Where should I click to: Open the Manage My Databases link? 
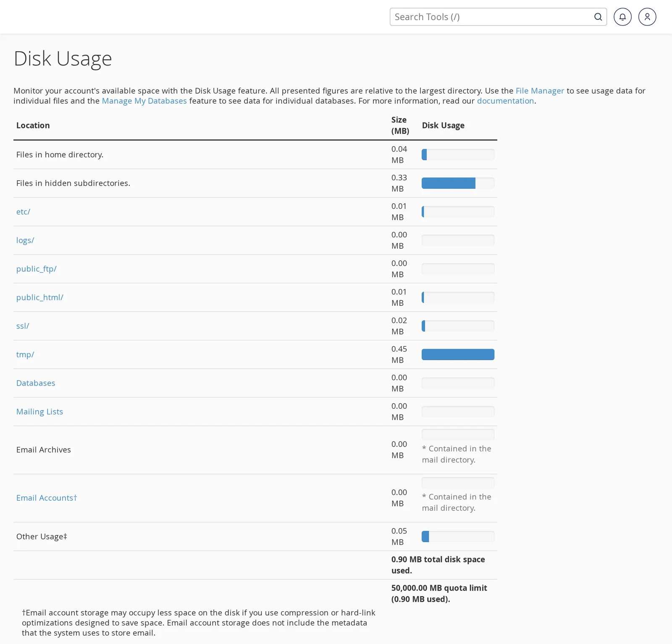click(144, 101)
